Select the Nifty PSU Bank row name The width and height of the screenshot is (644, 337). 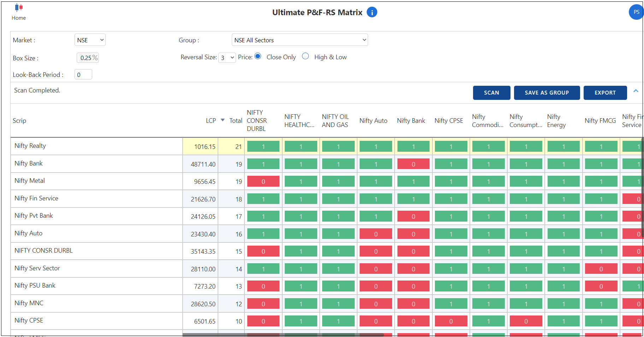coord(35,285)
